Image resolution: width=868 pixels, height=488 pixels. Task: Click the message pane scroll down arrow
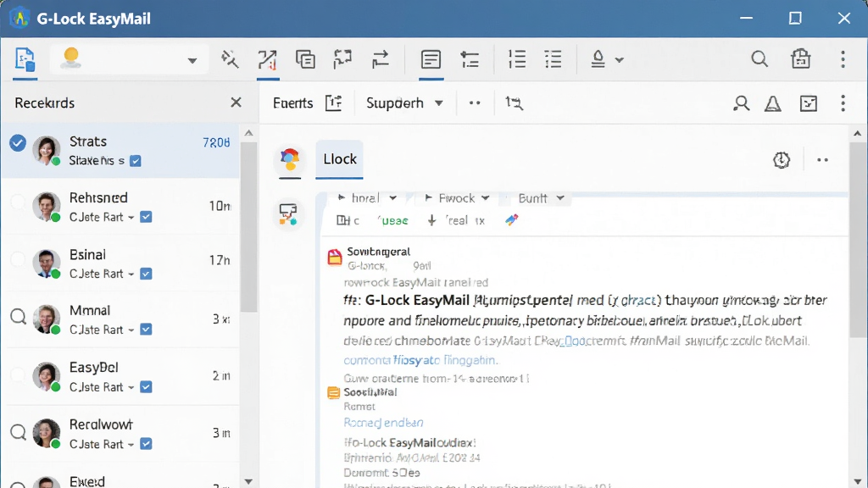tap(857, 481)
